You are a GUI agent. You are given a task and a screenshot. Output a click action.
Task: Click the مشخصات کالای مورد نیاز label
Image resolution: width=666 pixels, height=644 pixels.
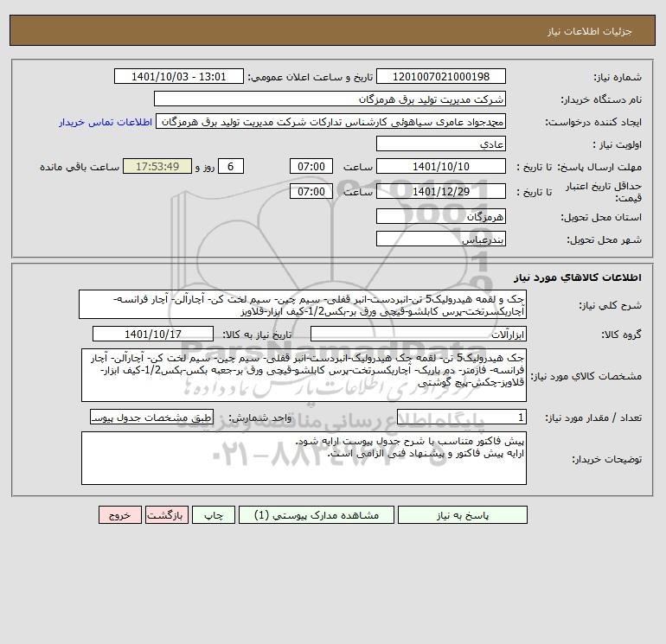(586, 376)
